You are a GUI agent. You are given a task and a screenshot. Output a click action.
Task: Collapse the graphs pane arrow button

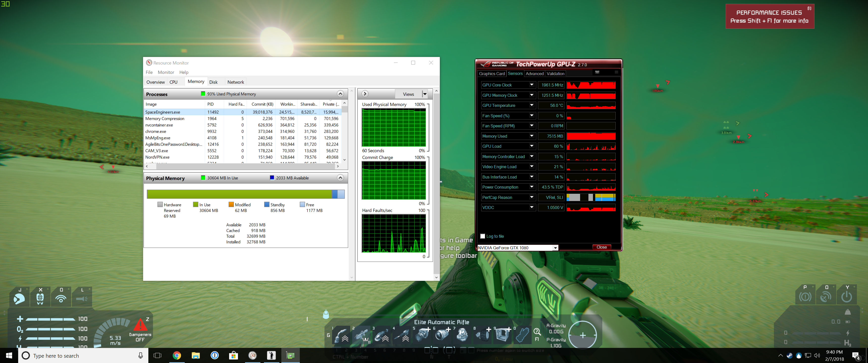point(365,94)
